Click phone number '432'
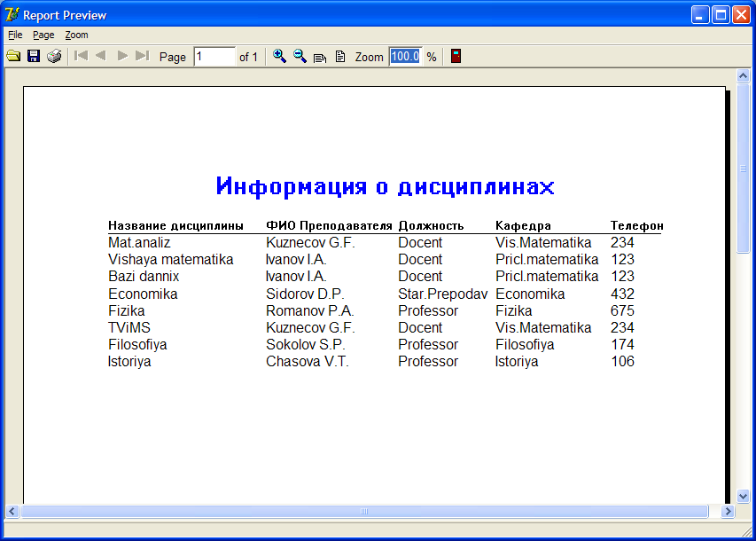The height and width of the screenshot is (541, 756). click(622, 294)
